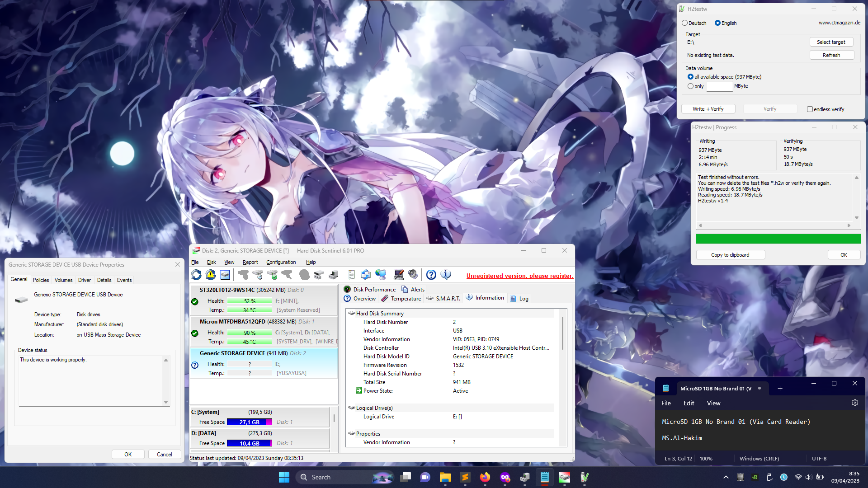Click the green progress bar in H2testw Progress
This screenshot has height=488, width=868.
click(778, 239)
